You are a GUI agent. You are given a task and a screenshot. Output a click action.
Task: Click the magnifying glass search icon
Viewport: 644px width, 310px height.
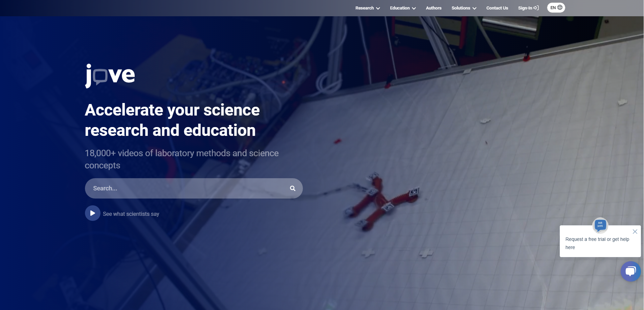point(293,188)
